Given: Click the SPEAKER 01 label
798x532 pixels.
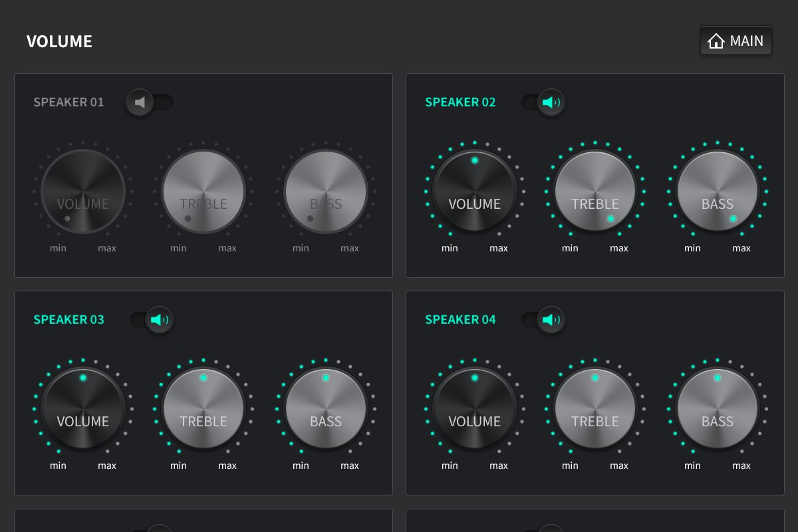Looking at the screenshot, I should (x=69, y=102).
